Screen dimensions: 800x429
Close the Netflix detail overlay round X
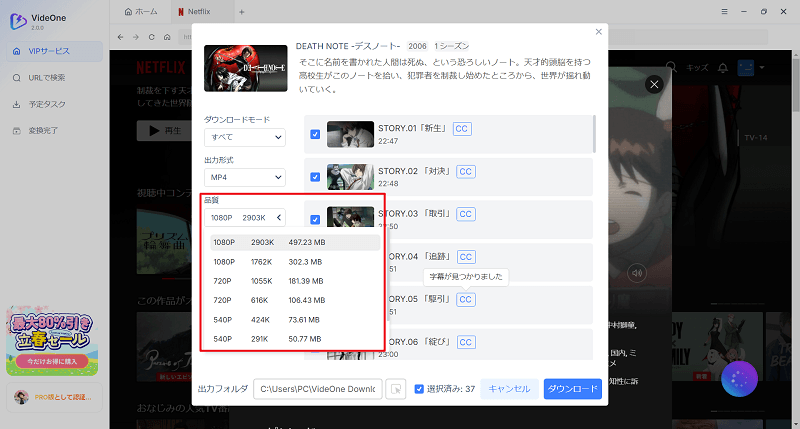tap(654, 84)
